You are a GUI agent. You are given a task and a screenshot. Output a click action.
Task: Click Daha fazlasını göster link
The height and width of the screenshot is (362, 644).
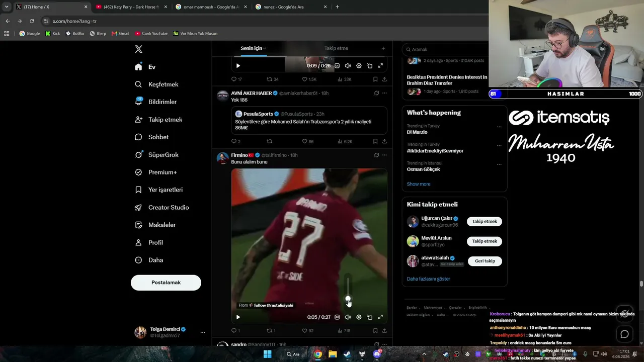tap(429, 279)
